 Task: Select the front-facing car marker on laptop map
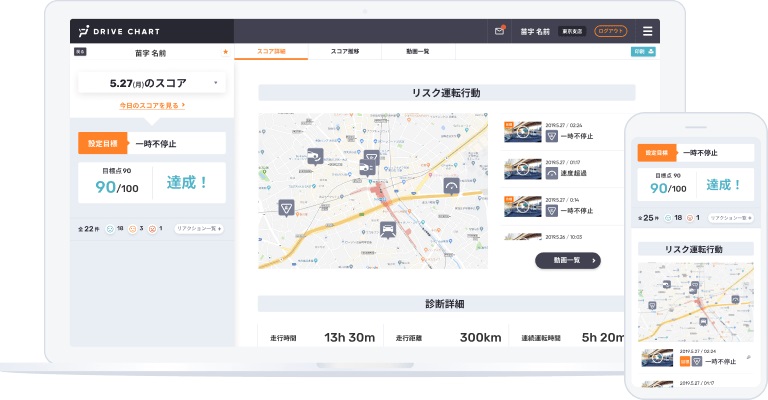coord(387,229)
